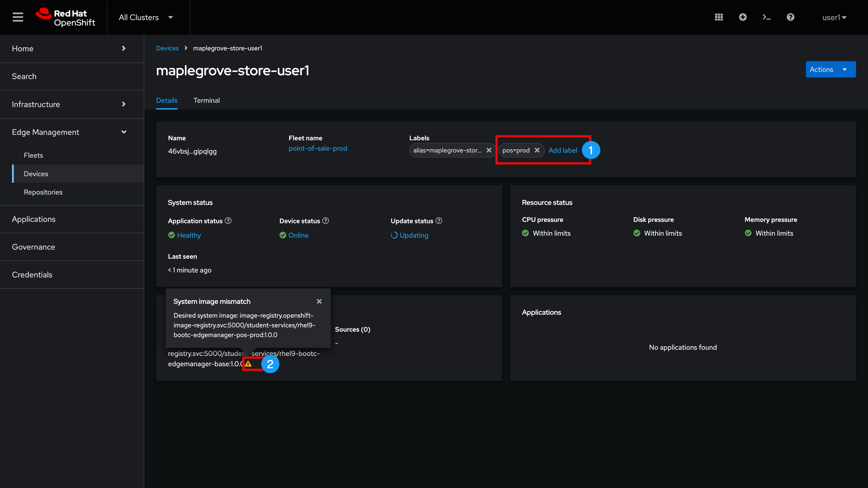
Task: Switch to the Details tab
Action: coord(166,100)
